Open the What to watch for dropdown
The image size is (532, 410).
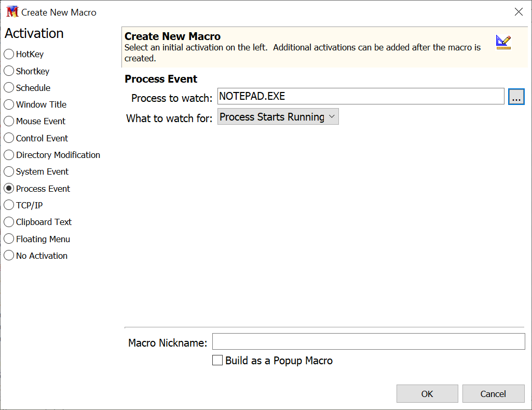[x=278, y=117]
